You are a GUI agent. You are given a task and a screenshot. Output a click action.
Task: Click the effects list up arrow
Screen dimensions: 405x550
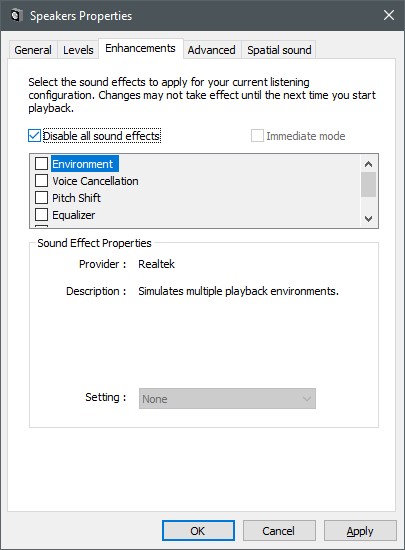(x=368, y=164)
